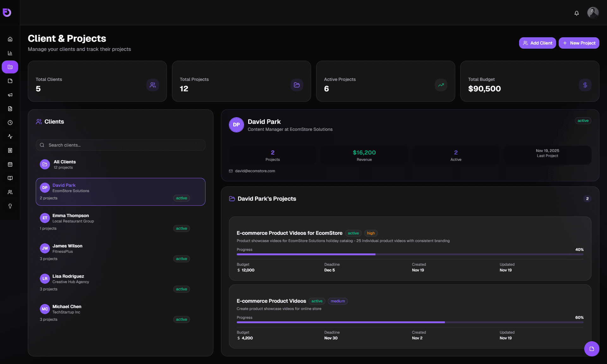607x364 pixels.
Task: Click the megaphone sidebar icon
Action: tap(10, 95)
